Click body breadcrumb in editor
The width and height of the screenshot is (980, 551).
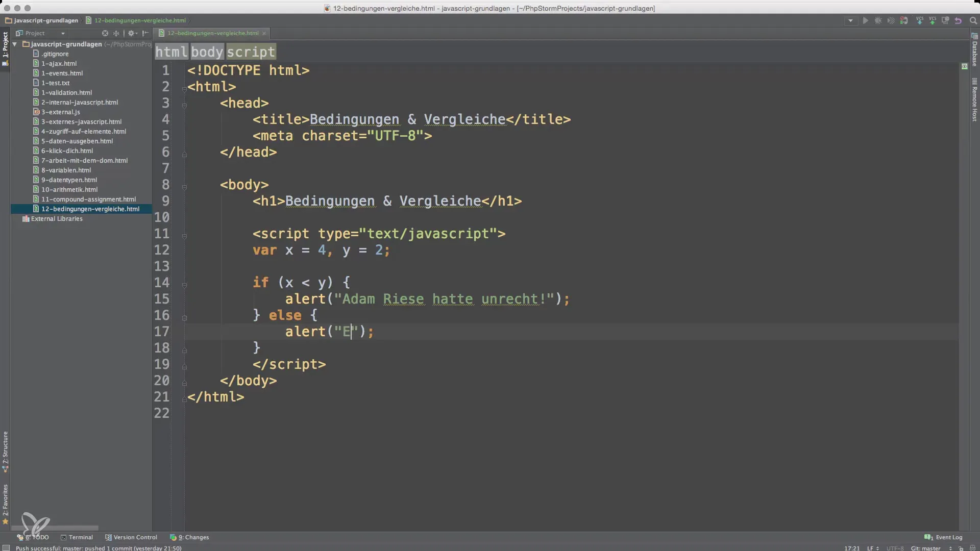click(x=207, y=52)
